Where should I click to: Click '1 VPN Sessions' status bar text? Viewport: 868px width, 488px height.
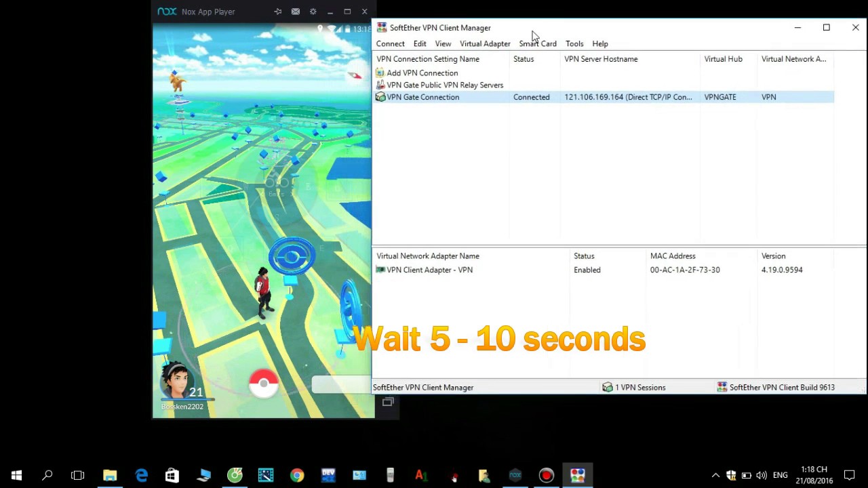pos(640,387)
